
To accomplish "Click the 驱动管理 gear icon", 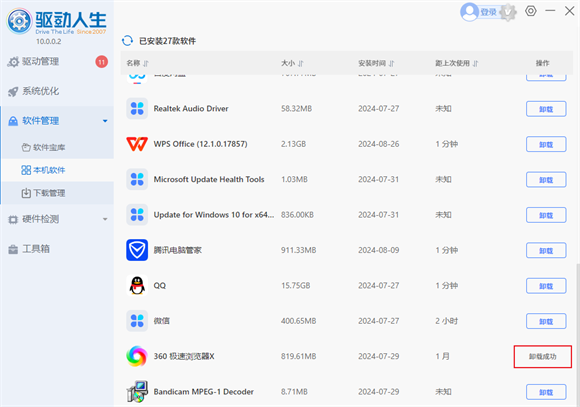I will click(13, 62).
